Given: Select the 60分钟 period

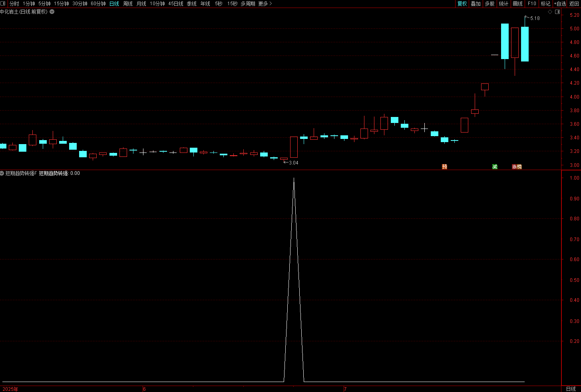Looking at the screenshot, I should coord(98,4).
